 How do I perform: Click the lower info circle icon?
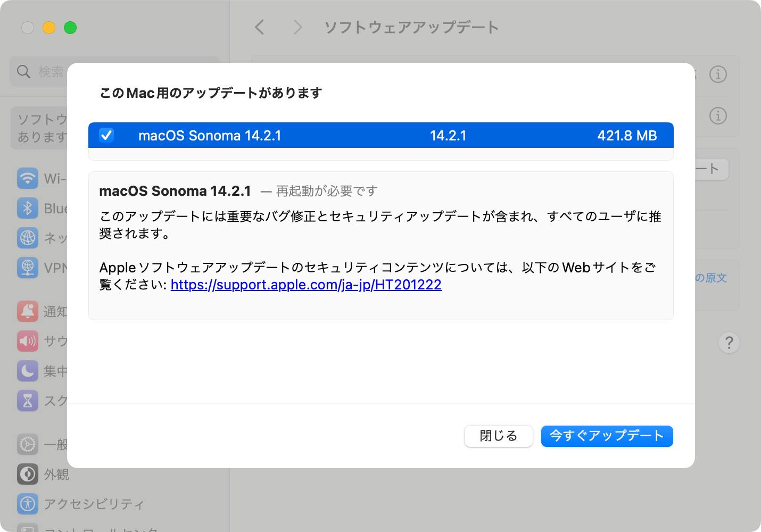[718, 115]
